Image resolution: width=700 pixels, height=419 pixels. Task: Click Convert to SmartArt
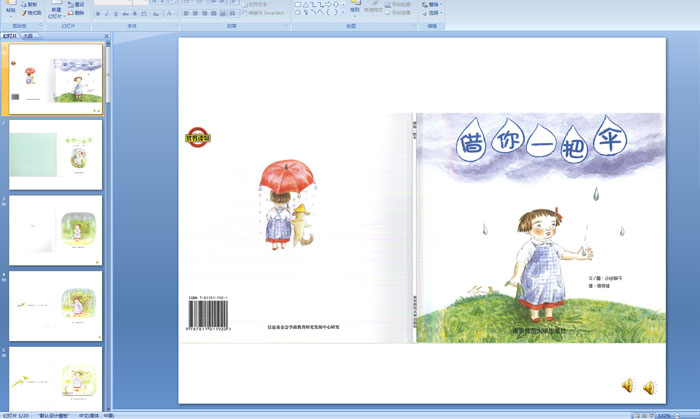[265, 13]
